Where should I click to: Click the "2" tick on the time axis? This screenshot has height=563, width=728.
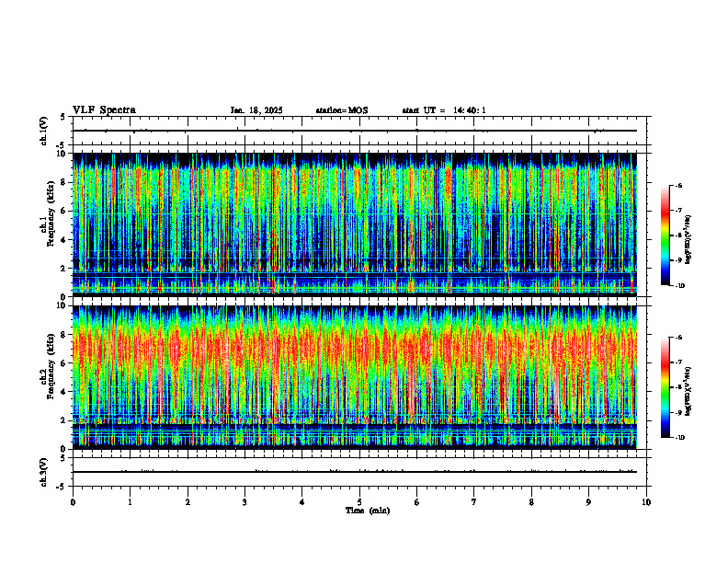tap(188, 502)
